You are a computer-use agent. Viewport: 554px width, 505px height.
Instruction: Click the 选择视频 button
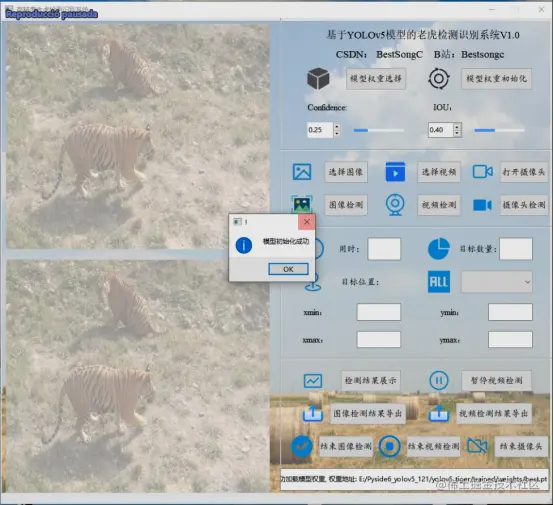click(439, 172)
